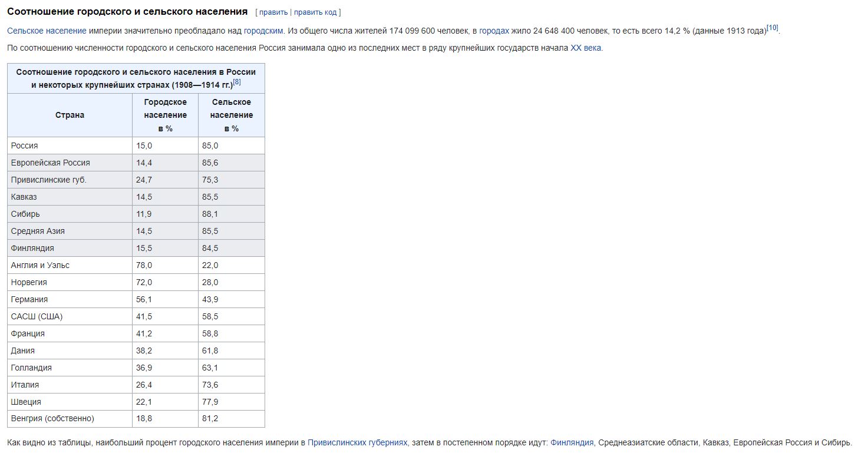Select the rural value 43,9 for Германия
Image resolution: width=868 pixels, height=453 pixels.
pos(210,299)
